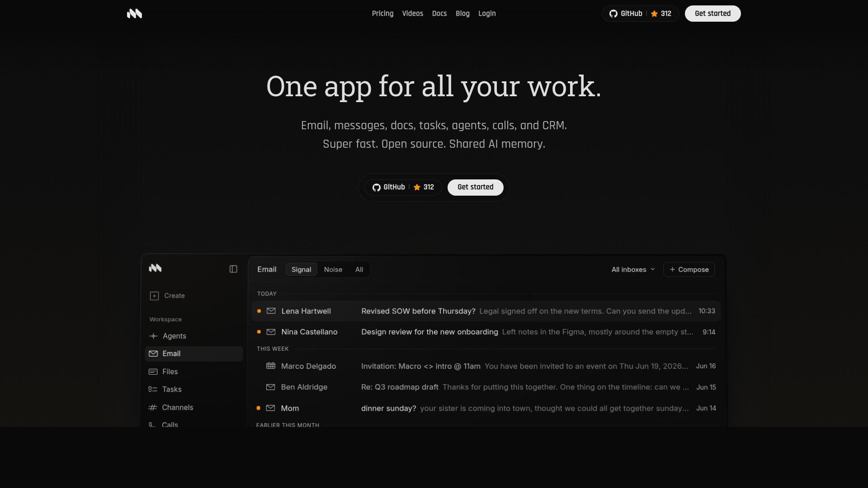Click the Macro logo in the top navigation
The image size is (868, 488).
point(134,14)
